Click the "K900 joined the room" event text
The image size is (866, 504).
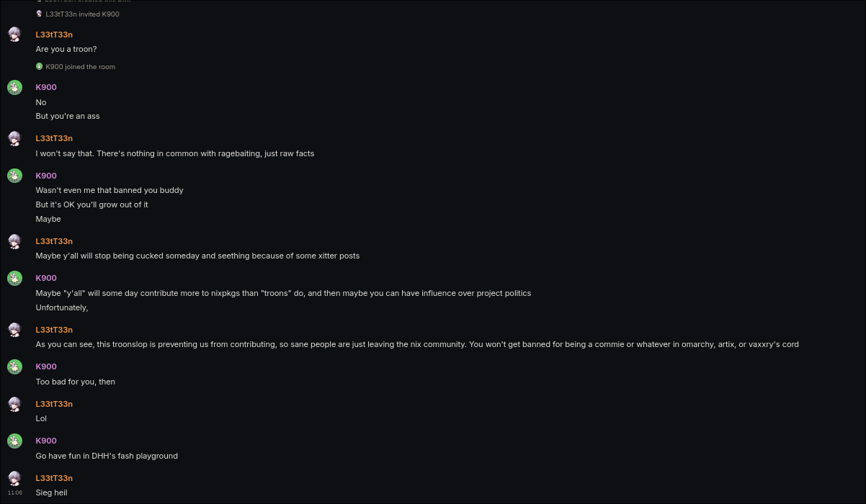[80, 67]
